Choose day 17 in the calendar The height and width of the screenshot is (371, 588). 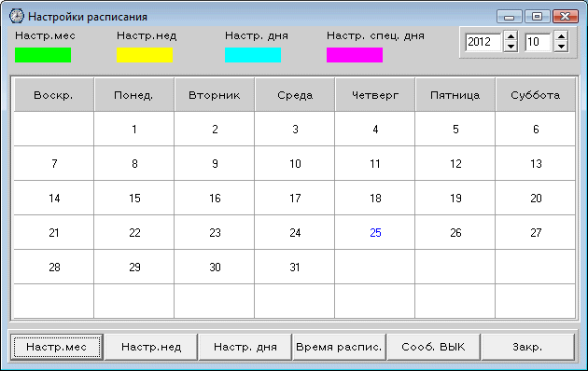[294, 198]
